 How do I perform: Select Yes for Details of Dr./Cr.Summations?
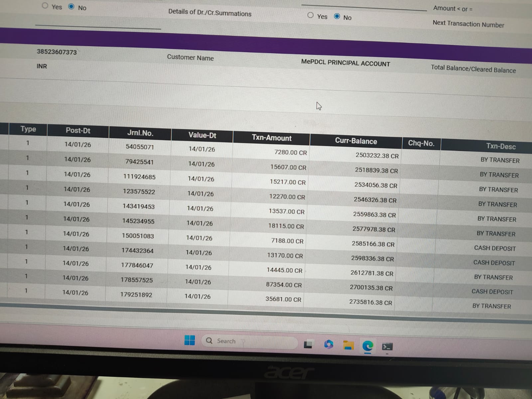click(x=311, y=15)
